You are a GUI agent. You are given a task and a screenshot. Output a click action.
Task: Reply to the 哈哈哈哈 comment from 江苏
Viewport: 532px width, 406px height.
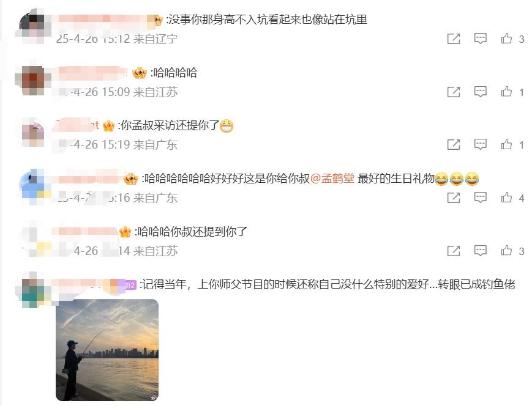tap(480, 92)
